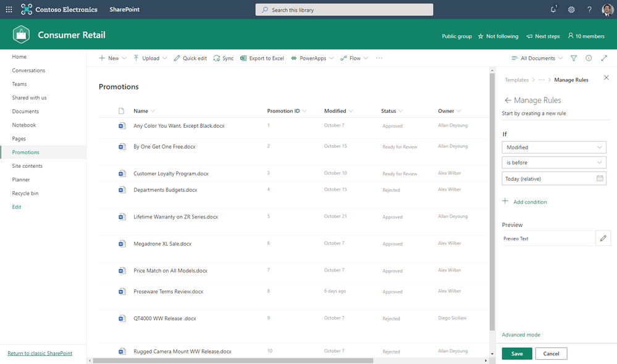This screenshot has width=617, height=364.
Task: Open the notifications bell icon
Action: [553, 9]
